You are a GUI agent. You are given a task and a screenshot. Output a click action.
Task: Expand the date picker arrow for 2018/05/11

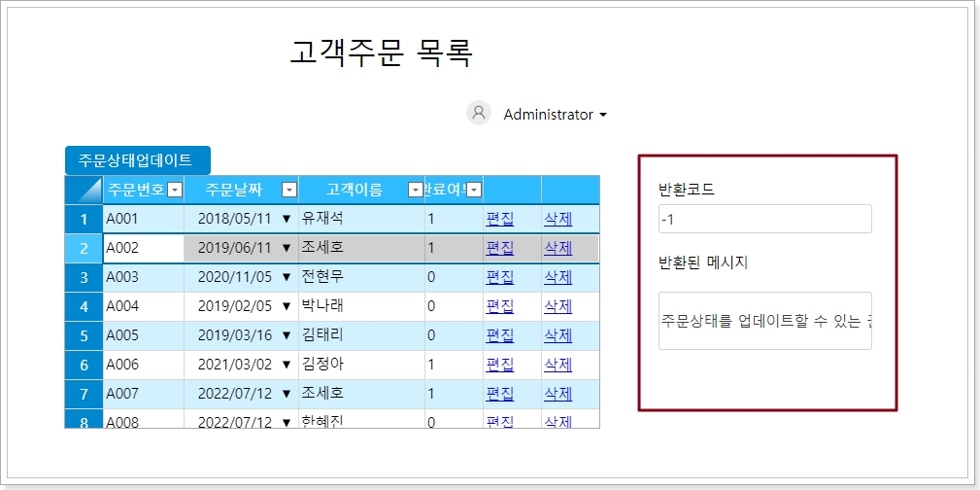pos(287,219)
